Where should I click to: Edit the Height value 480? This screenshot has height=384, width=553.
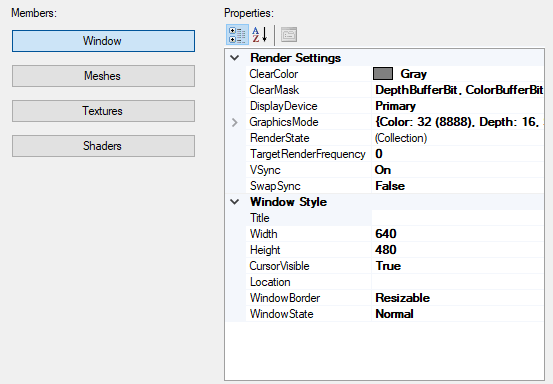pos(386,250)
